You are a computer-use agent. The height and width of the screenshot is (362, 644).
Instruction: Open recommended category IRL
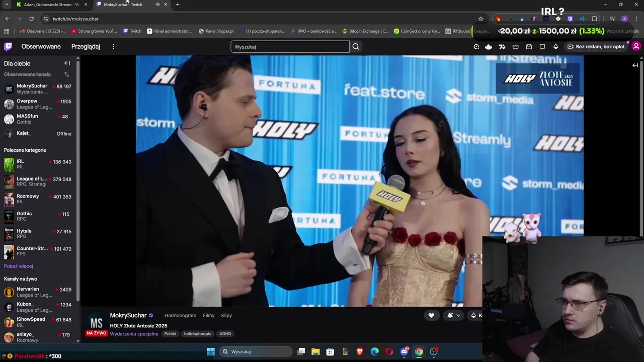[x=38, y=164]
